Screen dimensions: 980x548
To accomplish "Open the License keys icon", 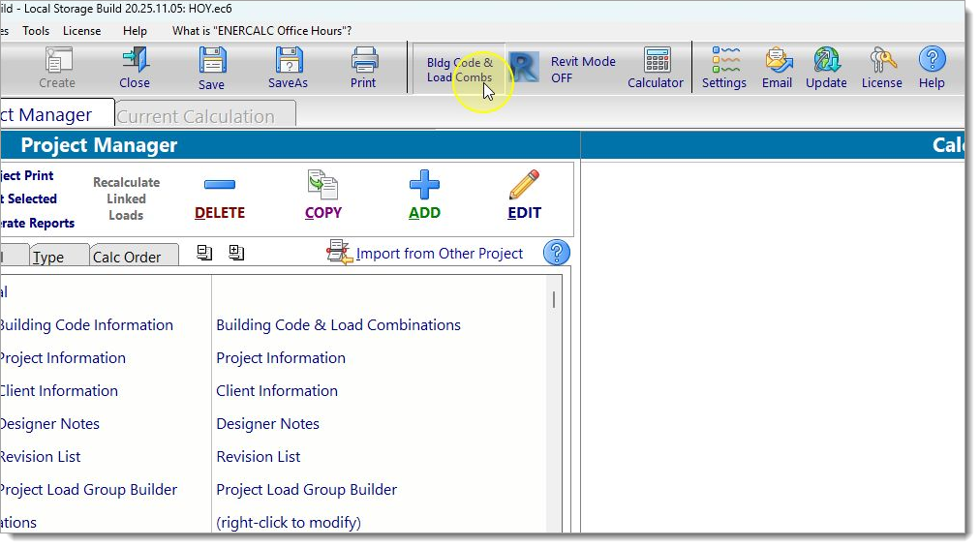I will pyautogui.click(x=881, y=68).
